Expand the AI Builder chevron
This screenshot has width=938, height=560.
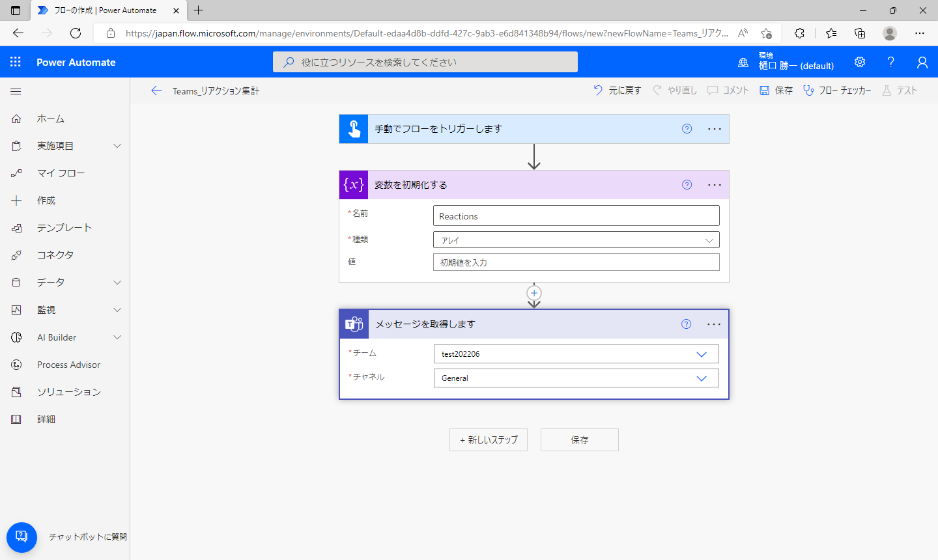coord(117,337)
